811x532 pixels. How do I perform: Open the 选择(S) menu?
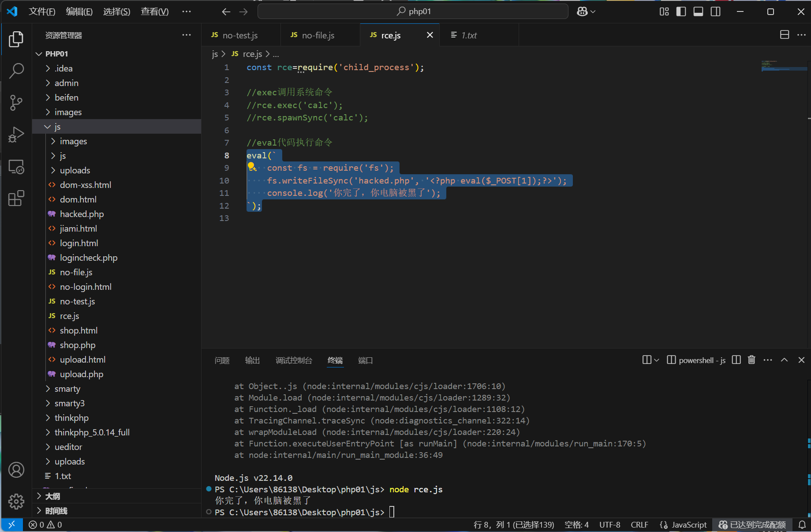[x=117, y=11]
